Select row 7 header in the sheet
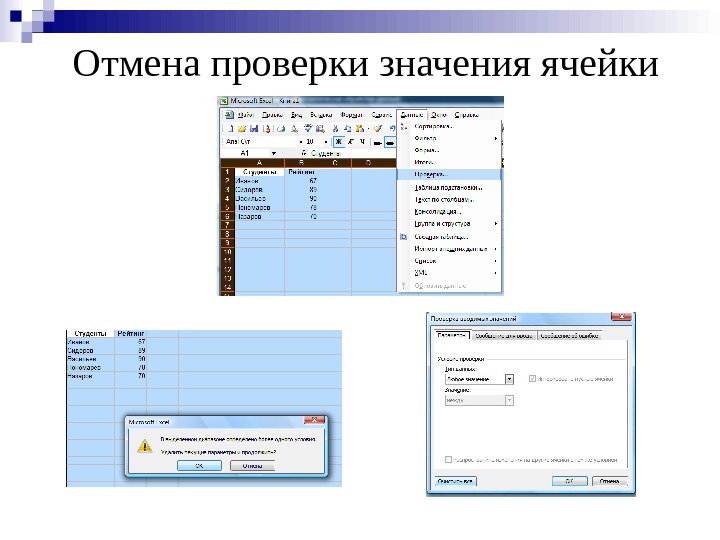Image resolution: width=720 pixels, height=540 pixels. tap(227, 225)
